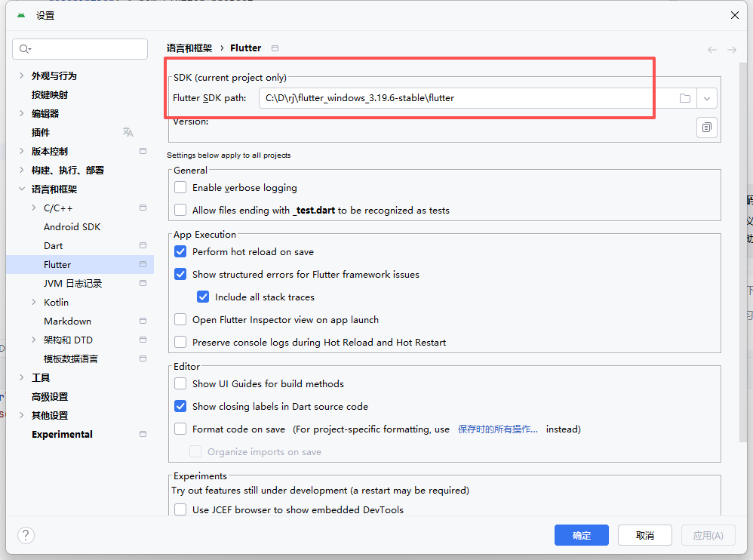Viewport: 753px width, 560px height.
Task: Open Markdown settings page
Action: pyautogui.click(x=68, y=321)
